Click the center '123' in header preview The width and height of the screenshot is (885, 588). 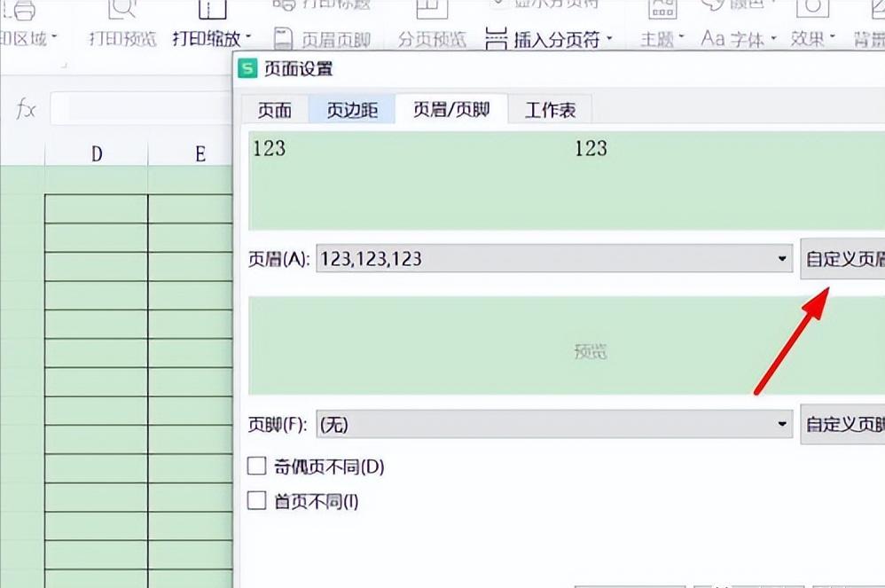pos(591,148)
